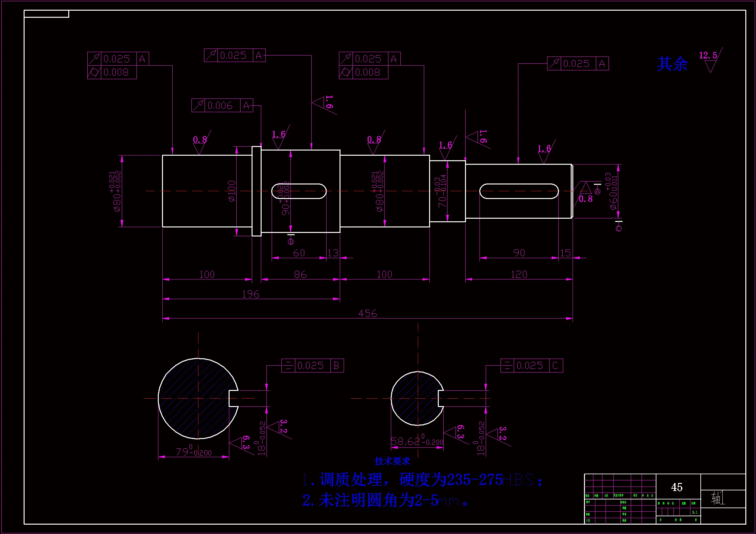Select the 456 overall length dimension
The width and height of the screenshot is (756, 534).
coord(367,313)
